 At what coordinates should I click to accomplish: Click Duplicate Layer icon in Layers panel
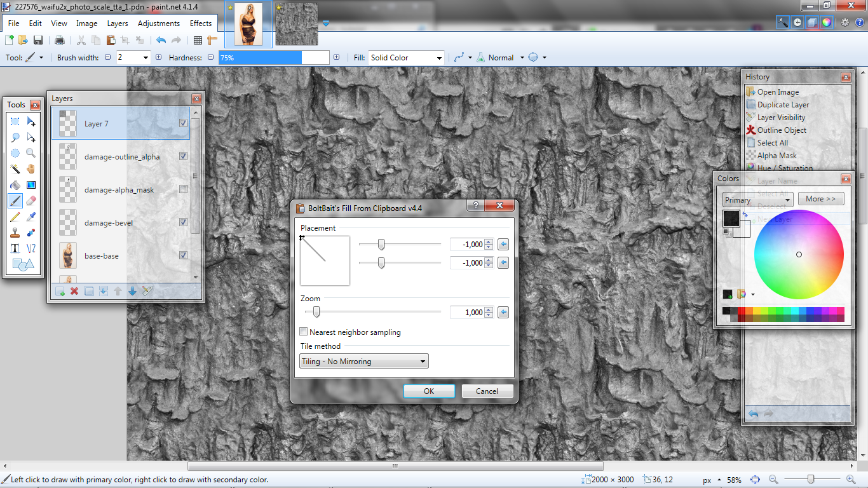pyautogui.click(x=89, y=291)
